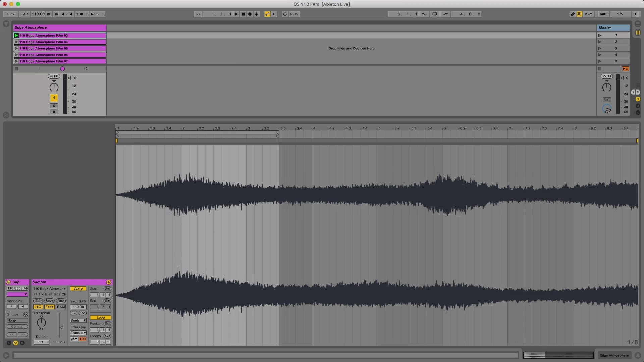Toggle HiQ sample mode
Image resolution: width=644 pixels, height=362 pixels.
(38, 307)
